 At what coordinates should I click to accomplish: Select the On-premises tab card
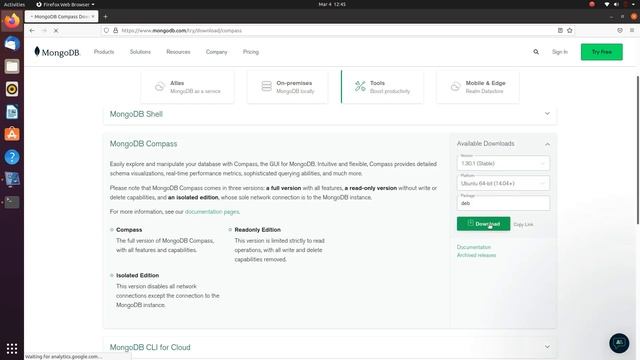click(287, 87)
